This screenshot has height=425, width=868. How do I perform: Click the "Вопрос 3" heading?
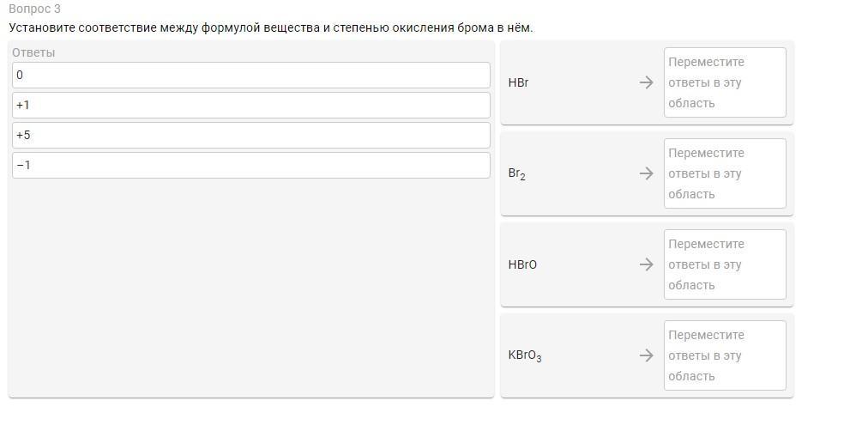click(x=34, y=9)
